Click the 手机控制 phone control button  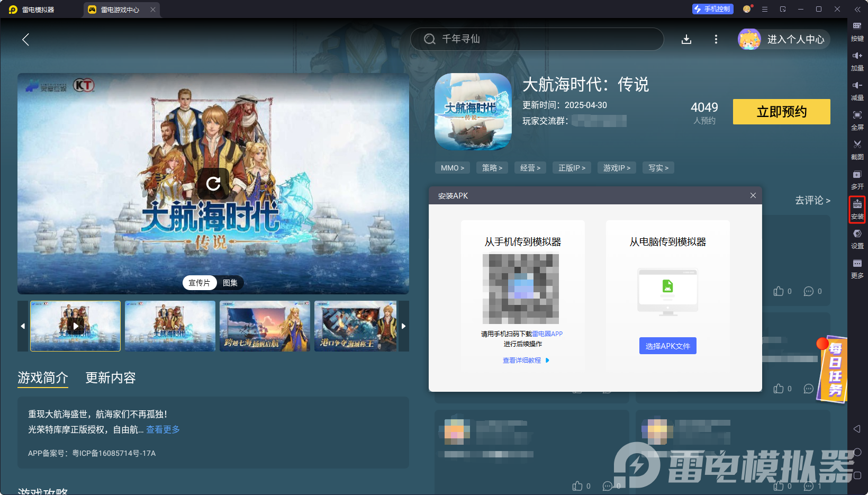tap(713, 9)
